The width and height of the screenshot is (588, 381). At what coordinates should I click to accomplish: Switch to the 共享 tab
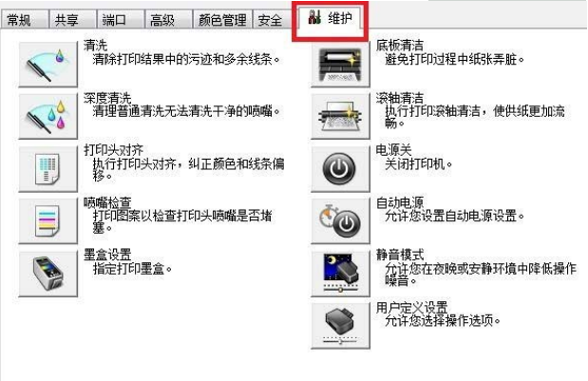[72, 20]
